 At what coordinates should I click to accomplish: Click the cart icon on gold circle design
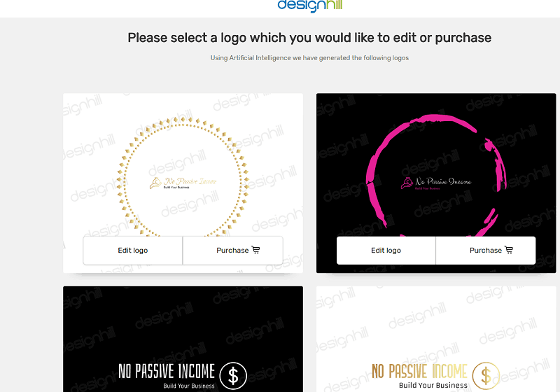[x=255, y=250]
